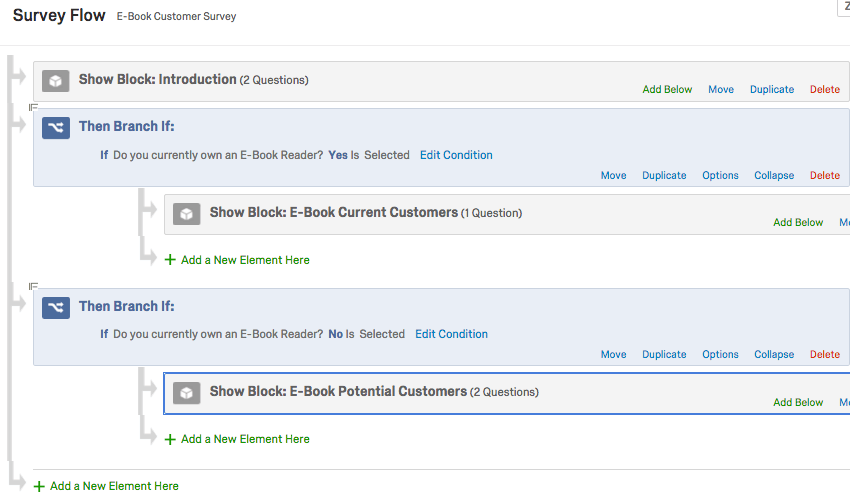Click the first branch icon for Yes condition
The height and width of the screenshot is (497, 850).
tap(56, 128)
